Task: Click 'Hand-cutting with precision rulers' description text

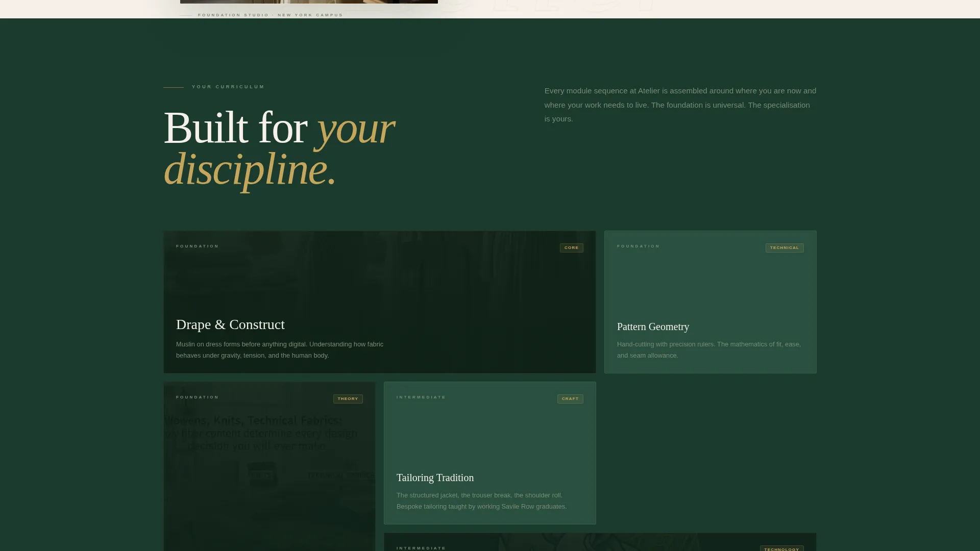Action: pyautogui.click(x=709, y=350)
